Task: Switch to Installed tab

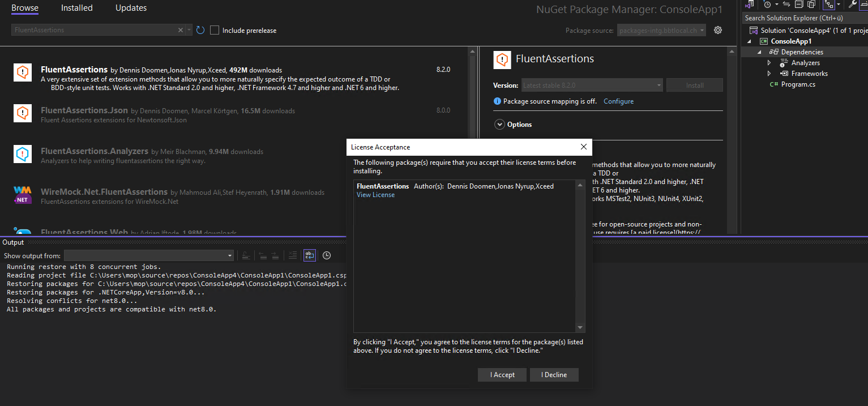Action: click(x=76, y=8)
